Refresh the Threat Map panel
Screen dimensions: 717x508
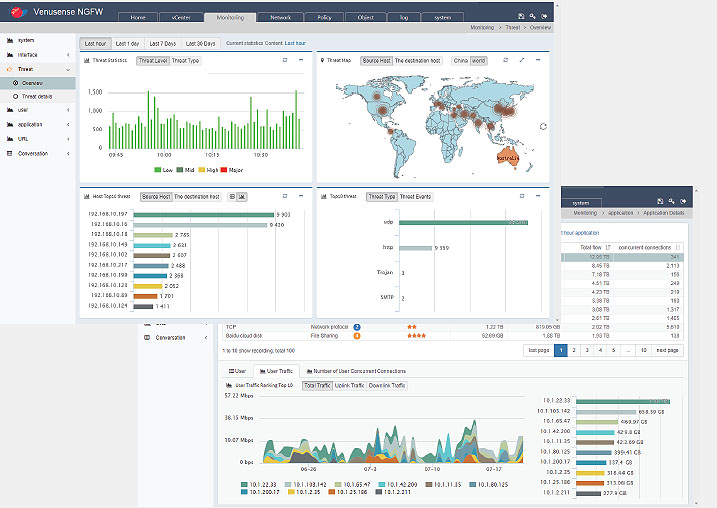point(504,60)
